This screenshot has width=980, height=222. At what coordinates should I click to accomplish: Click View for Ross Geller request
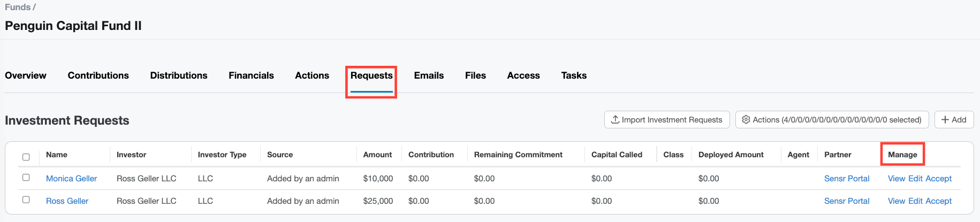click(897, 201)
